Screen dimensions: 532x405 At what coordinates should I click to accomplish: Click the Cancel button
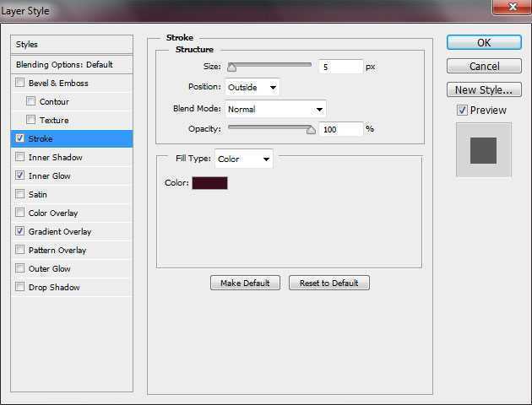484,66
